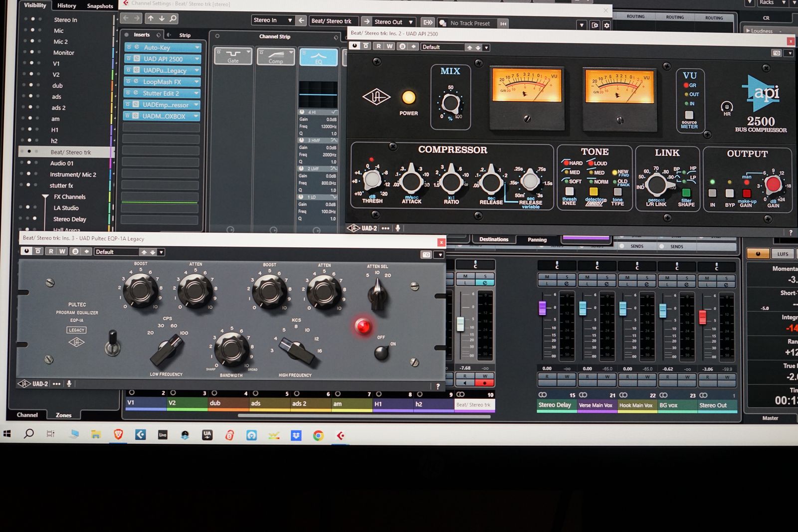Toggle the API 2500 BYP bypass button
Viewport: 798px width, 532px height.
point(730,194)
